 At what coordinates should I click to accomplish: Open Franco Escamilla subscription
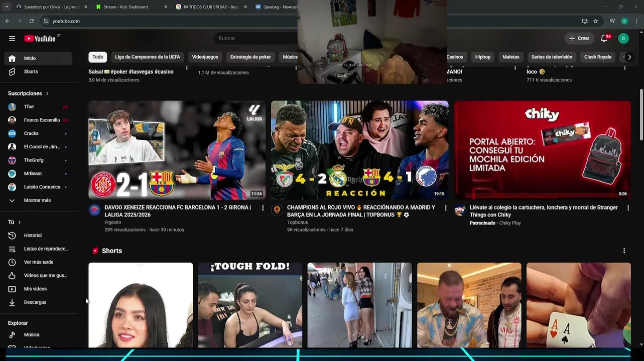point(38,120)
